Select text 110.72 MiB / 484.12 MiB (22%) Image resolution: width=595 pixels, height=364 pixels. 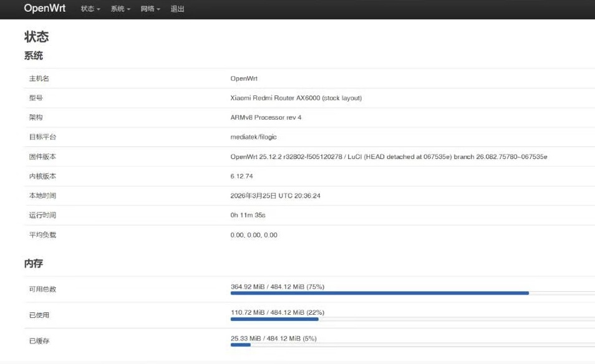click(x=278, y=312)
